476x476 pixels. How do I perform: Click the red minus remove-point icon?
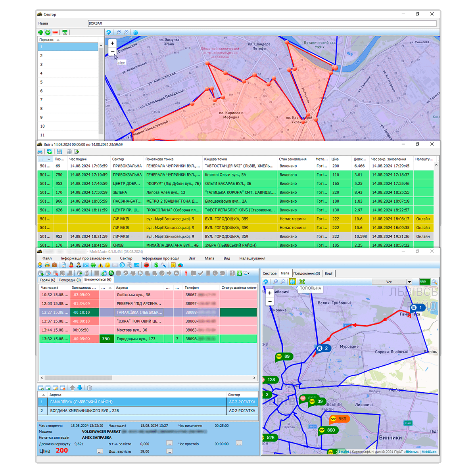click(55, 33)
